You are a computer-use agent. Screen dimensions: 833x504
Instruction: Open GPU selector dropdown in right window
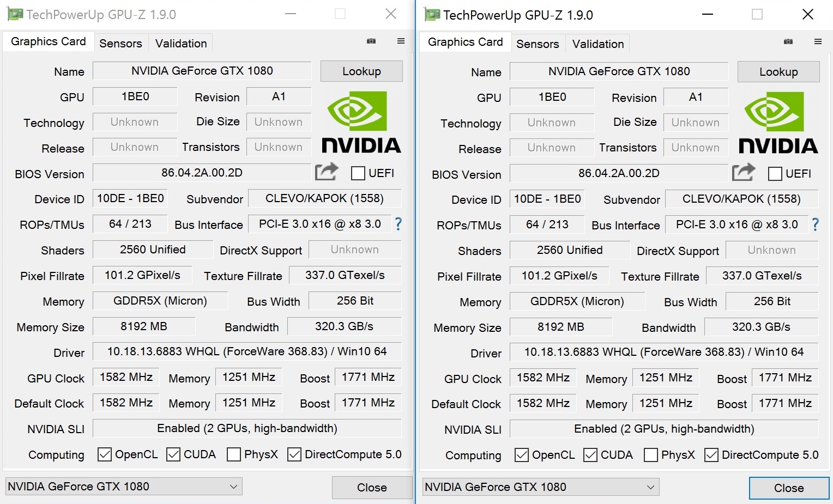[541, 487]
